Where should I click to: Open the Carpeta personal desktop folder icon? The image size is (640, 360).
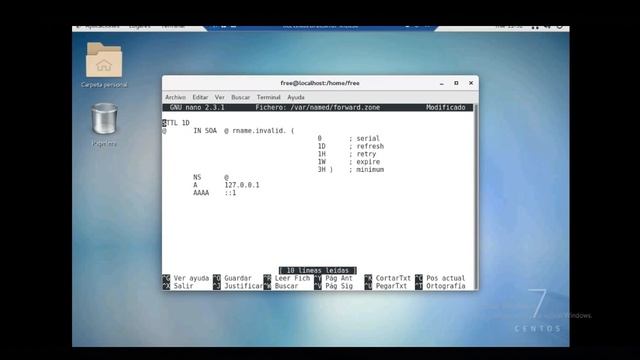[104, 60]
